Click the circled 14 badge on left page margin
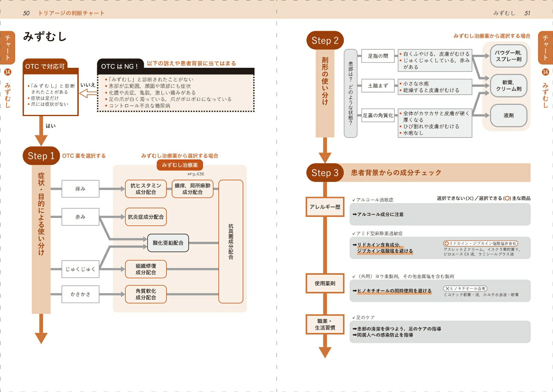Viewport: 553px width, 392px height. (8, 72)
